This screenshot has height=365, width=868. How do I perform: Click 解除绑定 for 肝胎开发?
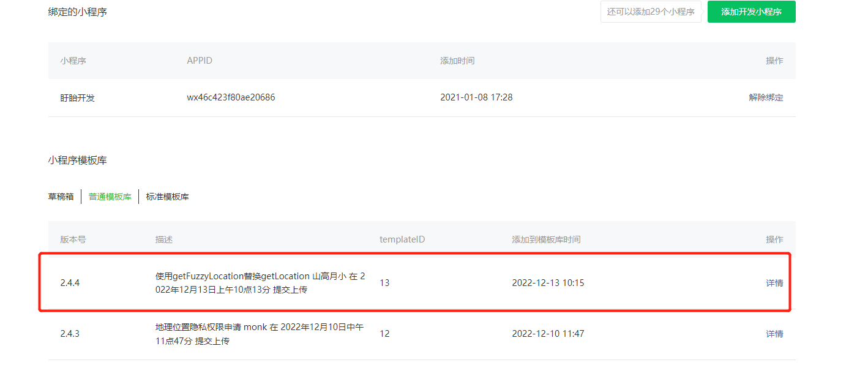point(766,97)
